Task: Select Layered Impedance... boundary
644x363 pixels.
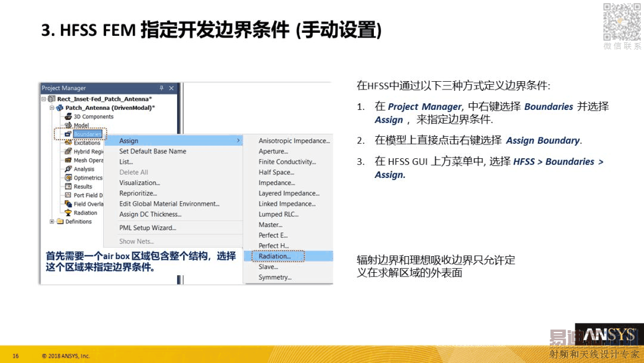Action: pos(289,193)
